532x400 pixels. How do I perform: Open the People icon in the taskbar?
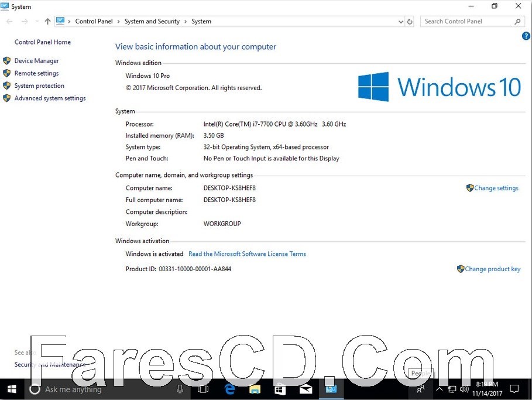pos(421,389)
